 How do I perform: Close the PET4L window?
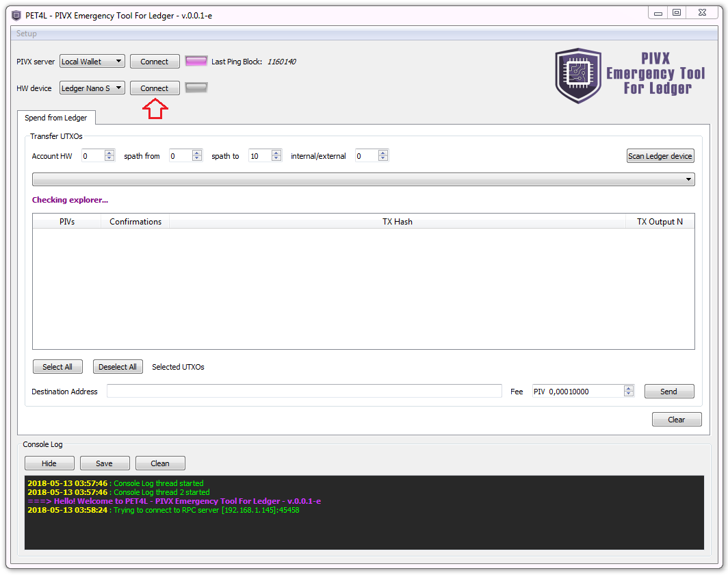tap(703, 13)
